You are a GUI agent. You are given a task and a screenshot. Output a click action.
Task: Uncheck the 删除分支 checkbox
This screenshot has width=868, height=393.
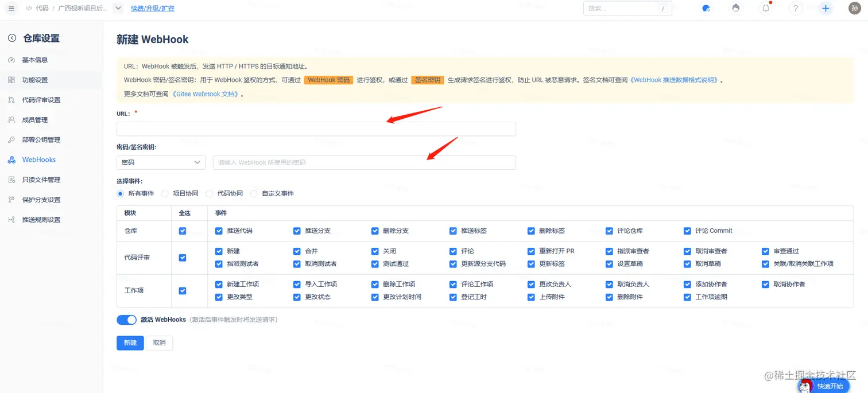(x=375, y=231)
